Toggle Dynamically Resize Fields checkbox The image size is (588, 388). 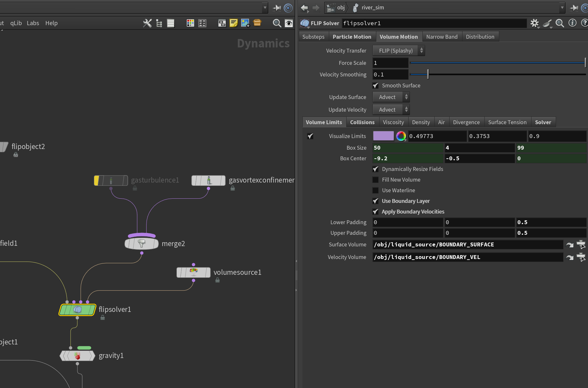[x=376, y=169]
